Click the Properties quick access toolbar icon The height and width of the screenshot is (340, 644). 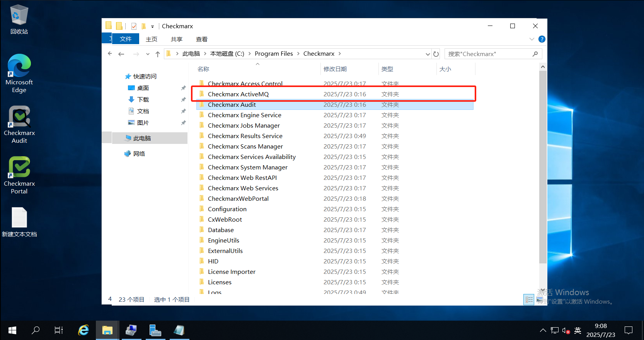[134, 26]
